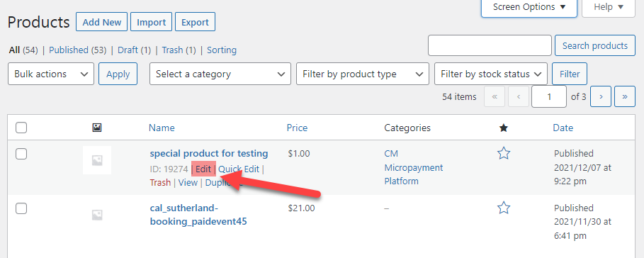Open the Bulk actions dropdown

[x=51, y=74]
